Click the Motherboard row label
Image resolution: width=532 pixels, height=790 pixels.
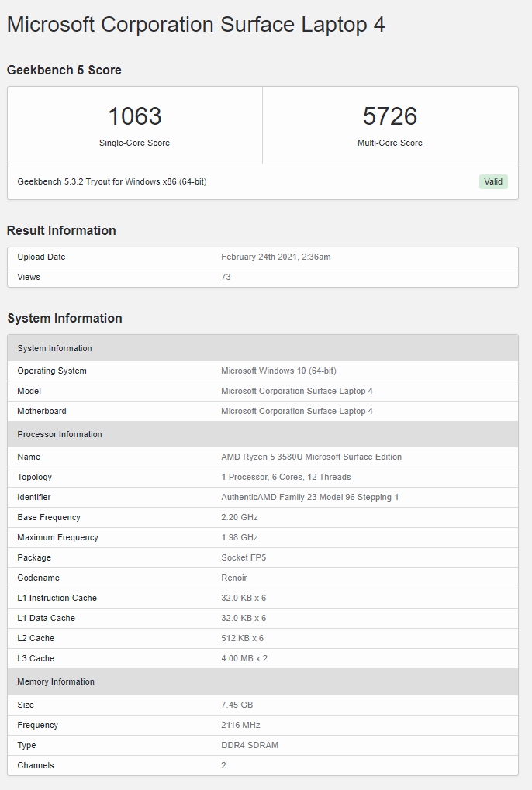coord(42,411)
